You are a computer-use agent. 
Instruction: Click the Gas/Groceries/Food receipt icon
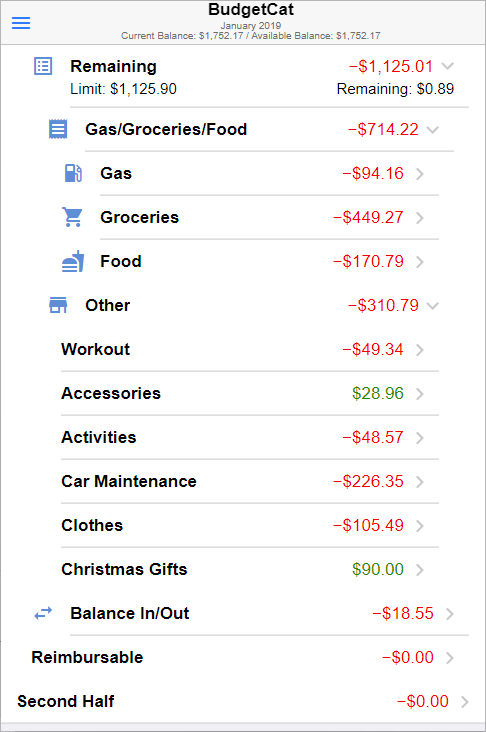coord(58,129)
